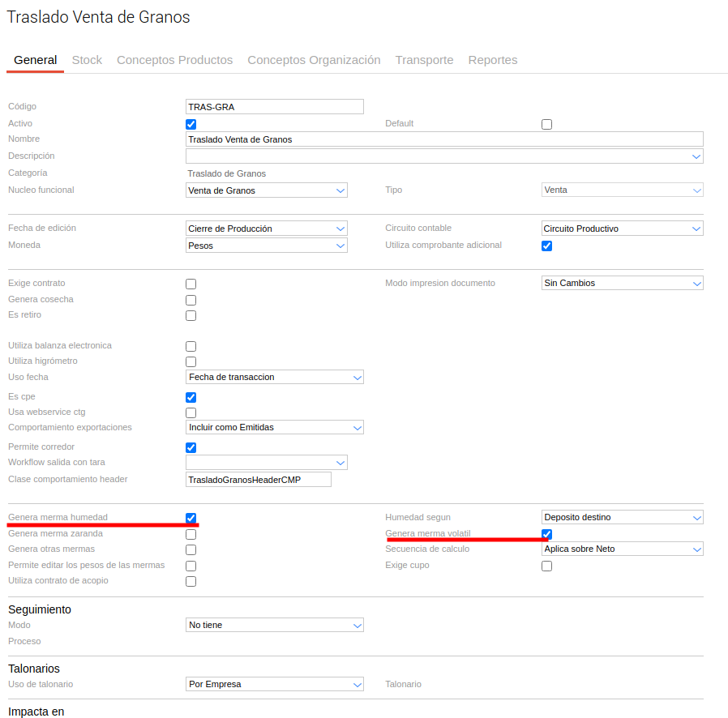Open the Reportes tab

coord(492,60)
